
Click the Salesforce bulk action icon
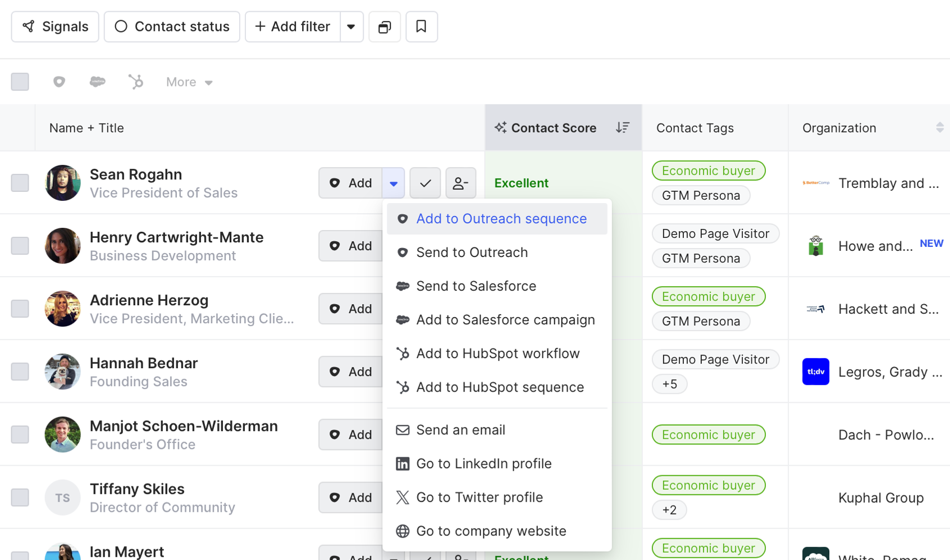pyautogui.click(x=98, y=82)
